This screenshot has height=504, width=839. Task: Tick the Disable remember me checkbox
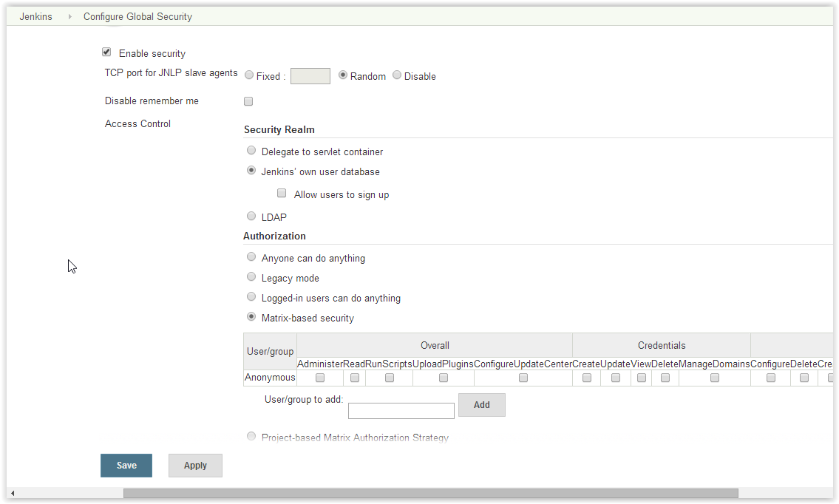tap(248, 101)
